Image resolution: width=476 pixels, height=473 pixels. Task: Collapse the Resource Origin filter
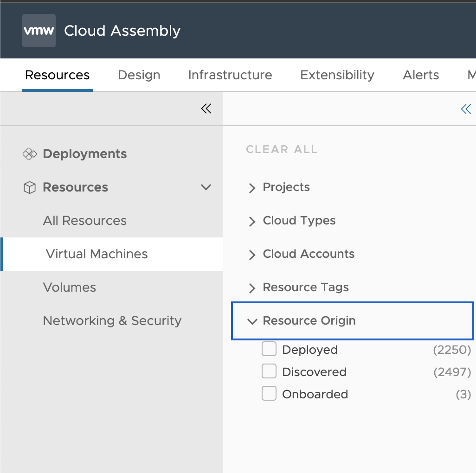pos(252,321)
